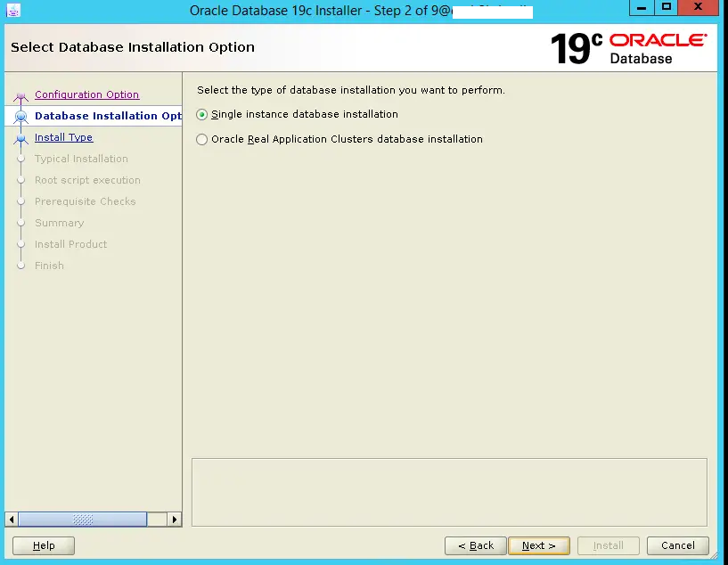
Task: Close the Oracle installer window
Action: 698,7
